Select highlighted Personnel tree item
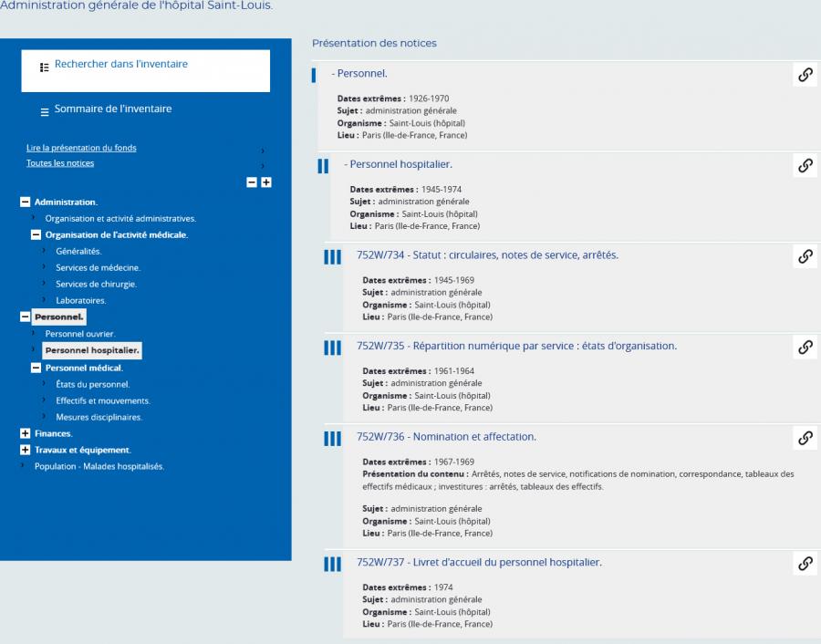This screenshot has width=821, height=644. (58, 317)
